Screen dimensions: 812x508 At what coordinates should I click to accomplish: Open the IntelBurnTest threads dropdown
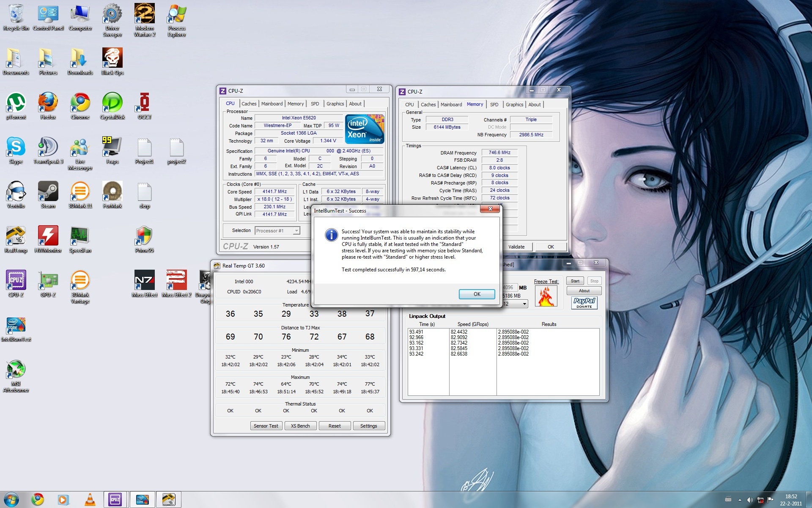pyautogui.click(x=524, y=304)
